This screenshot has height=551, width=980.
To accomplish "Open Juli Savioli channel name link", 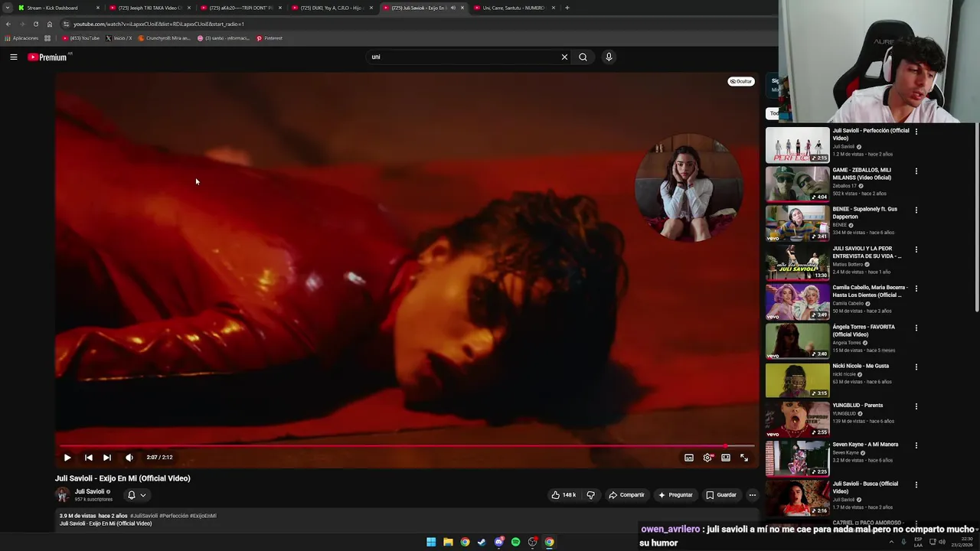I will [89, 491].
